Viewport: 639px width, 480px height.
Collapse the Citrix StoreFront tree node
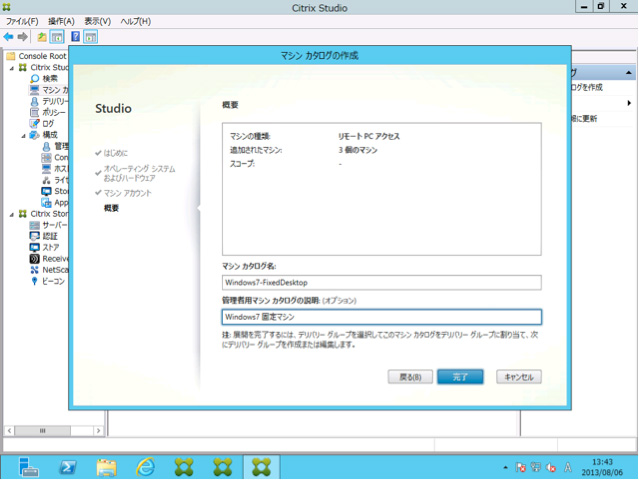[12, 214]
